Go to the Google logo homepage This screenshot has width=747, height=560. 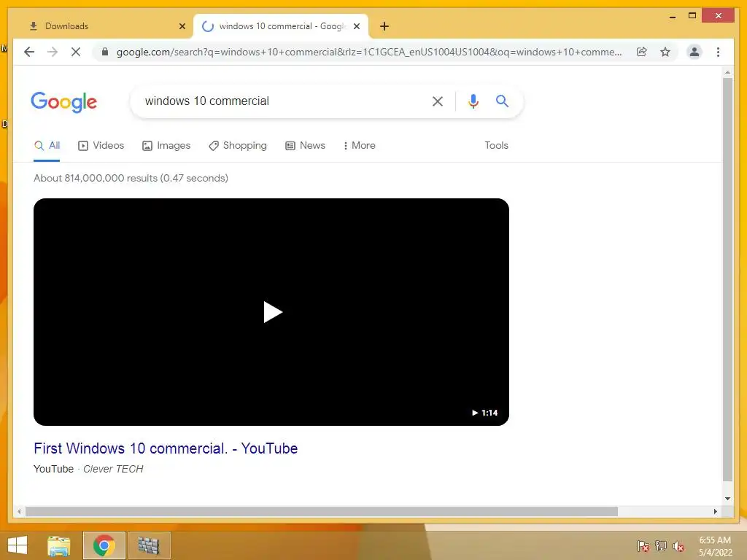[64, 102]
